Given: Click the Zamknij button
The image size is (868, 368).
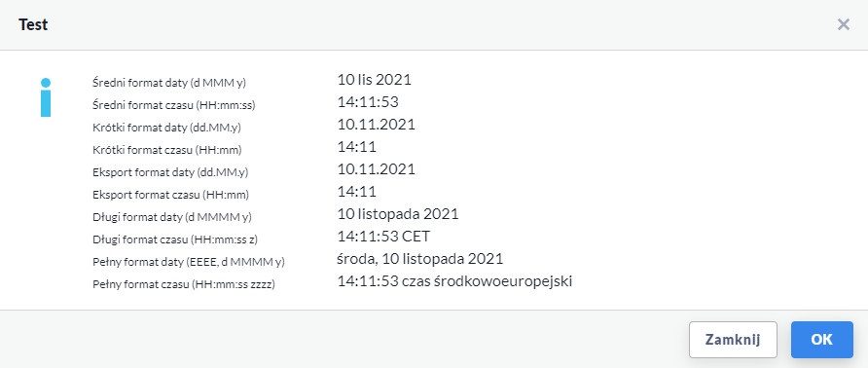Looking at the screenshot, I should point(733,340).
